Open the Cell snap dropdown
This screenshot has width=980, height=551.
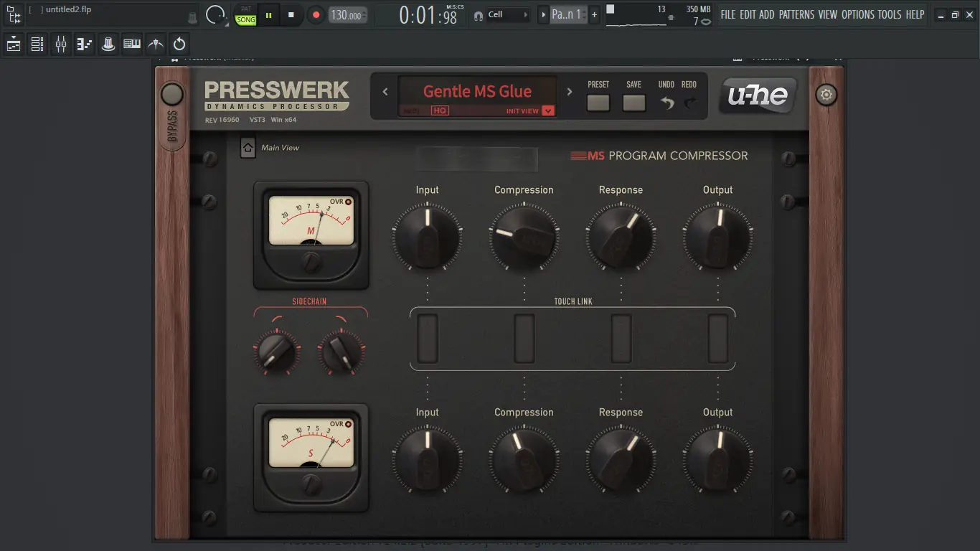509,14
